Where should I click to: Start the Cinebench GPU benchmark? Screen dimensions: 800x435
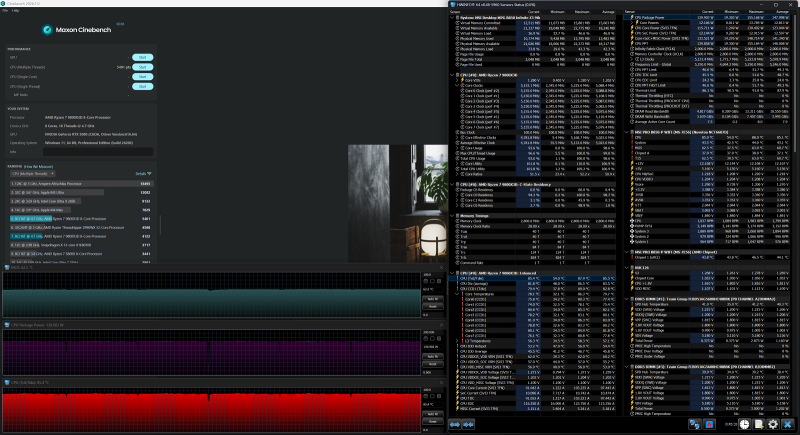[142, 58]
